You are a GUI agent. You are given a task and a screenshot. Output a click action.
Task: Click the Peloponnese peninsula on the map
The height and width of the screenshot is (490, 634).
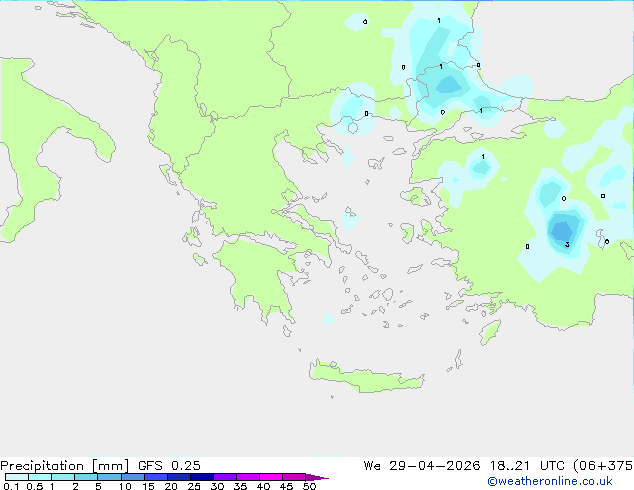259,275
